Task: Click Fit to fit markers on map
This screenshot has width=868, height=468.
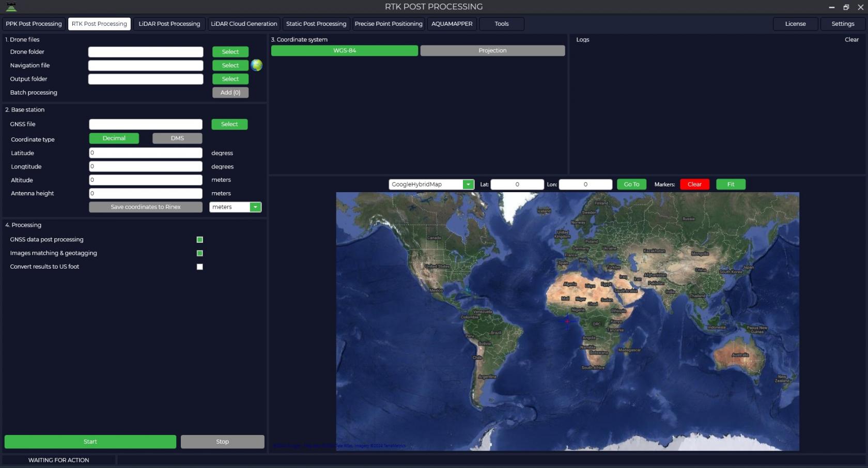Action: (731, 184)
